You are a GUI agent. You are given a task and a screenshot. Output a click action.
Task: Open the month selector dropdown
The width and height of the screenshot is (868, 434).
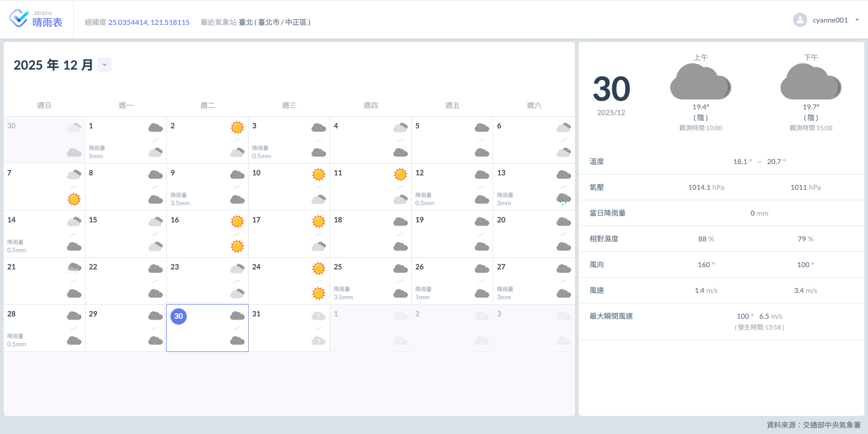tap(104, 65)
